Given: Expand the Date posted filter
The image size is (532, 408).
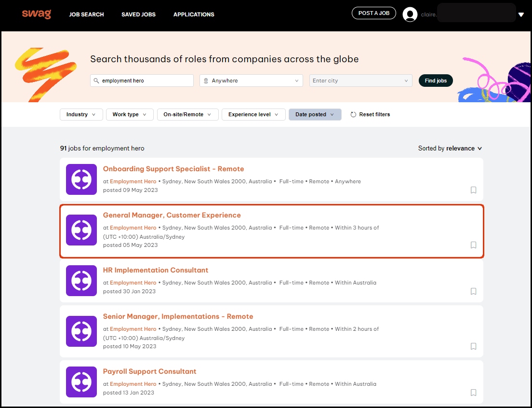Looking at the screenshot, I should tap(315, 114).
